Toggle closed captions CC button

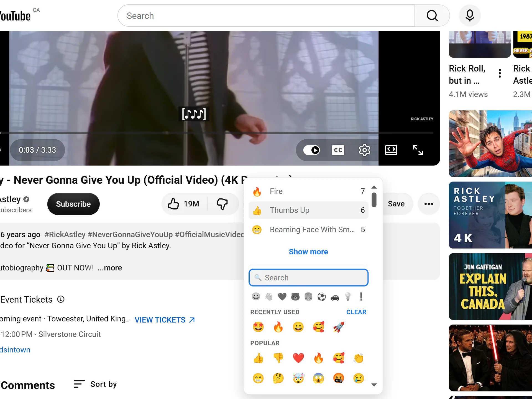pos(338,150)
